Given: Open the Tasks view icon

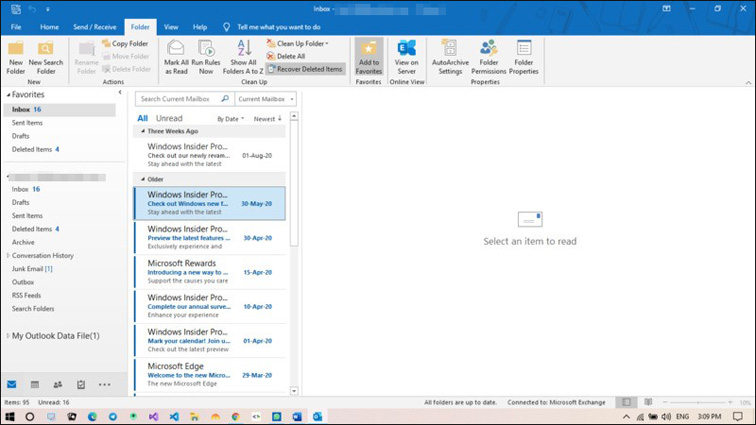Looking at the screenshot, I should (81, 384).
